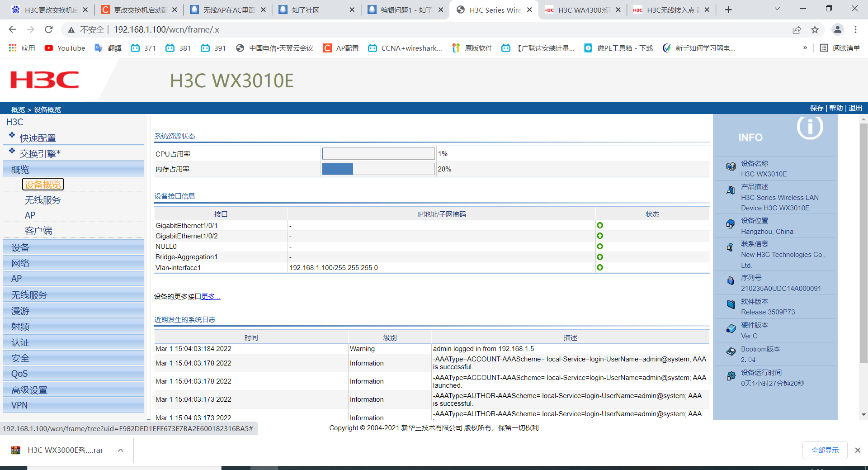Image resolution: width=868 pixels, height=470 pixels.
Task: Click the page vertical scrollbar
Action: click(863, 244)
